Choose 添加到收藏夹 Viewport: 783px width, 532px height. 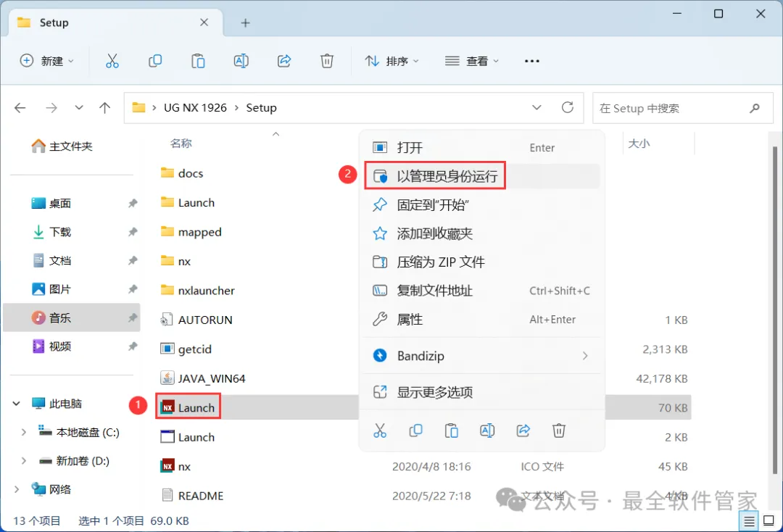coord(481,233)
